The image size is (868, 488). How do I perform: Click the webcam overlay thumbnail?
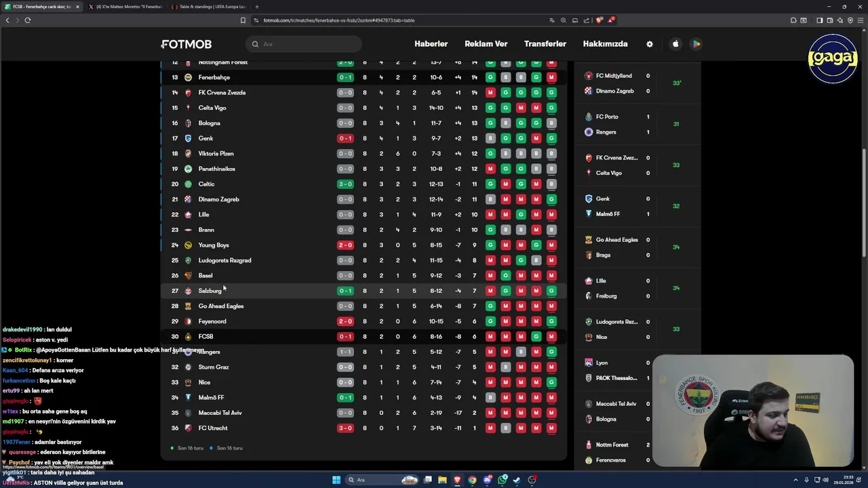click(x=753, y=411)
